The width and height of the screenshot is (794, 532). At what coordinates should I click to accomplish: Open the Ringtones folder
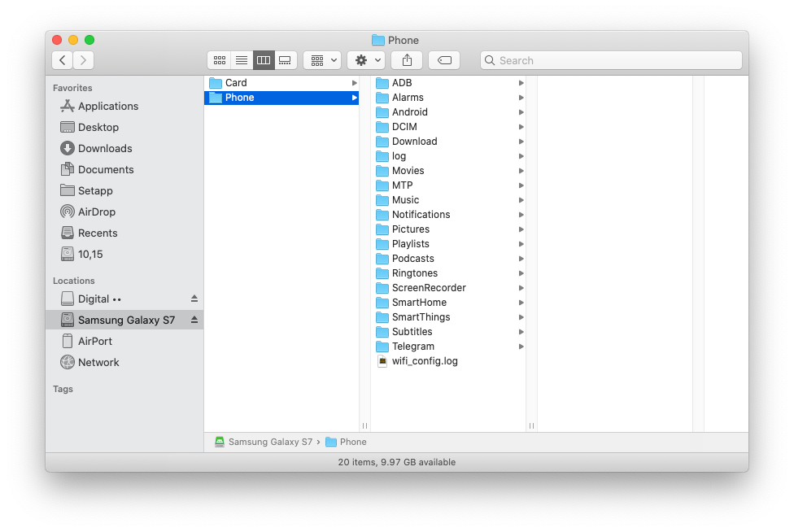tap(448, 273)
